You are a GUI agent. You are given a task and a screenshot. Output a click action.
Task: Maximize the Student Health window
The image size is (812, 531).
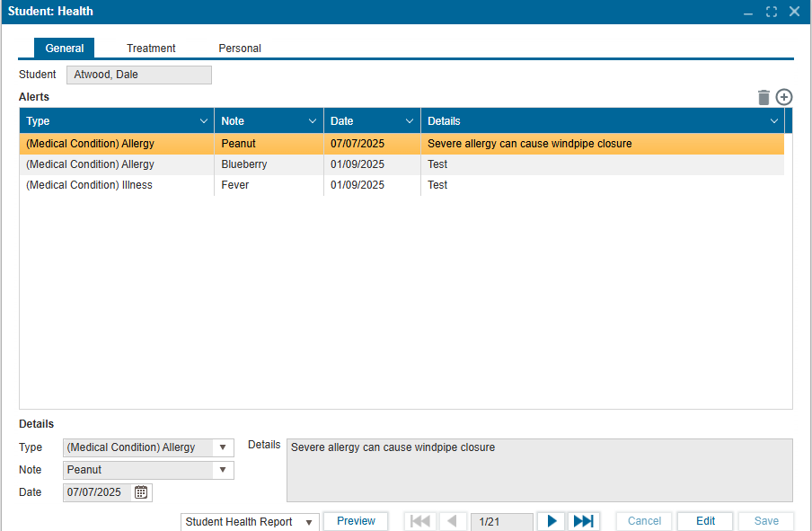point(771,12)
